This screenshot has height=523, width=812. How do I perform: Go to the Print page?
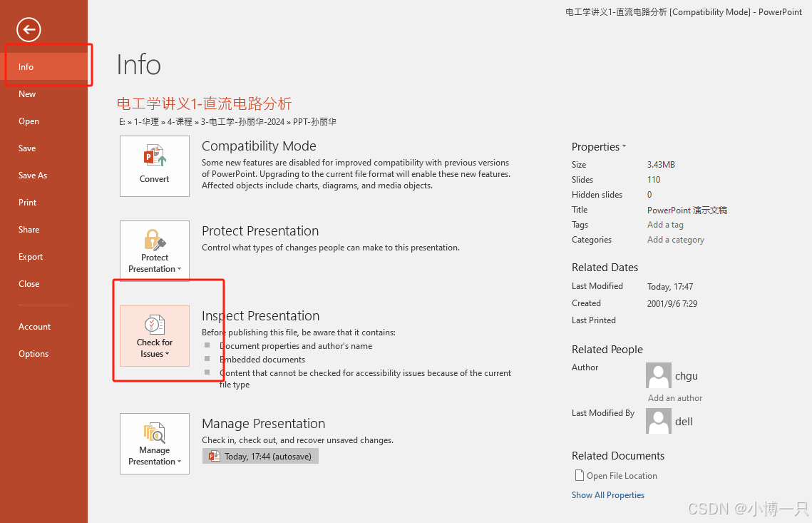pos(44,202)
